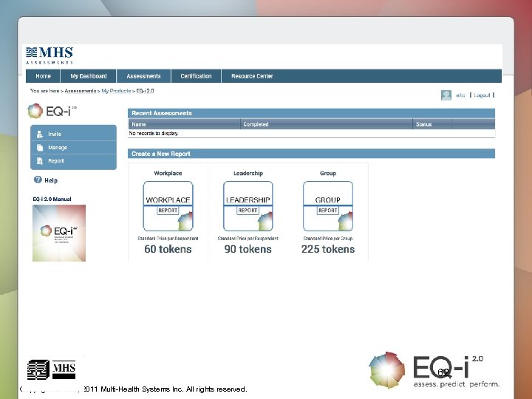Click the Assessments breadcrumb link
This screenshot has height=399, width=532.
[x=81, y=91]
